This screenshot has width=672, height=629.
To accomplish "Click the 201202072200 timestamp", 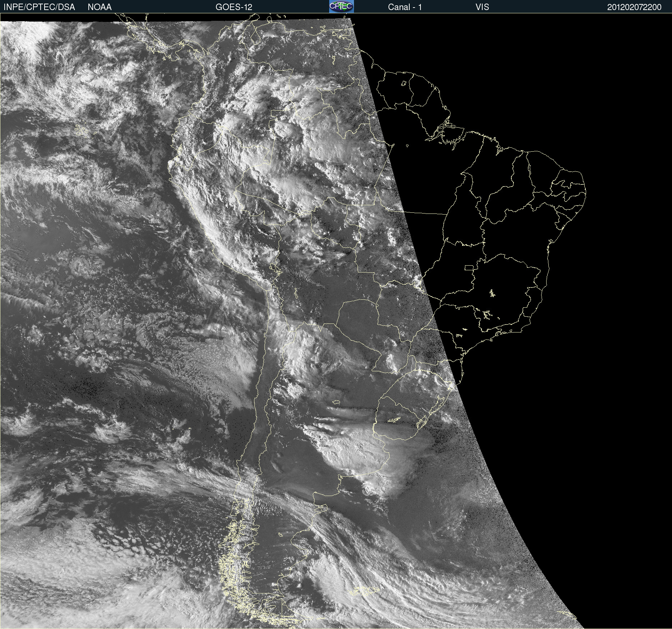I will 634,7.
